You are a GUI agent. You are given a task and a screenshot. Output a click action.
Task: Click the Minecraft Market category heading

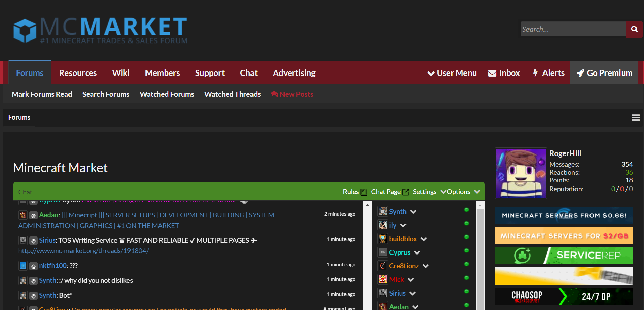point(60,168)
